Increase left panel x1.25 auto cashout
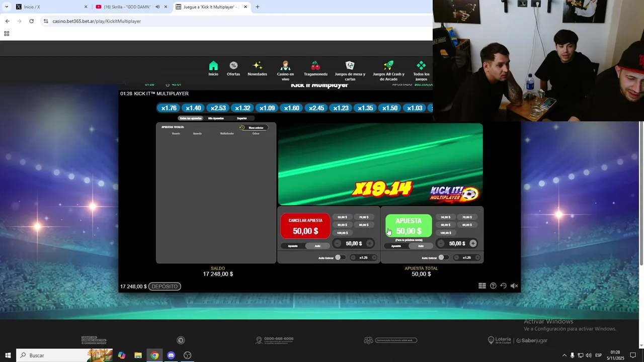 pos(374,257)
